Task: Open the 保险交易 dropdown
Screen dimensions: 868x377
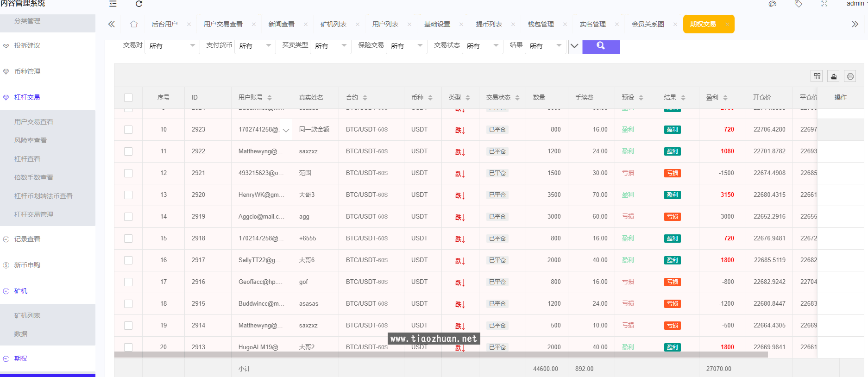Action: point(407,46)
